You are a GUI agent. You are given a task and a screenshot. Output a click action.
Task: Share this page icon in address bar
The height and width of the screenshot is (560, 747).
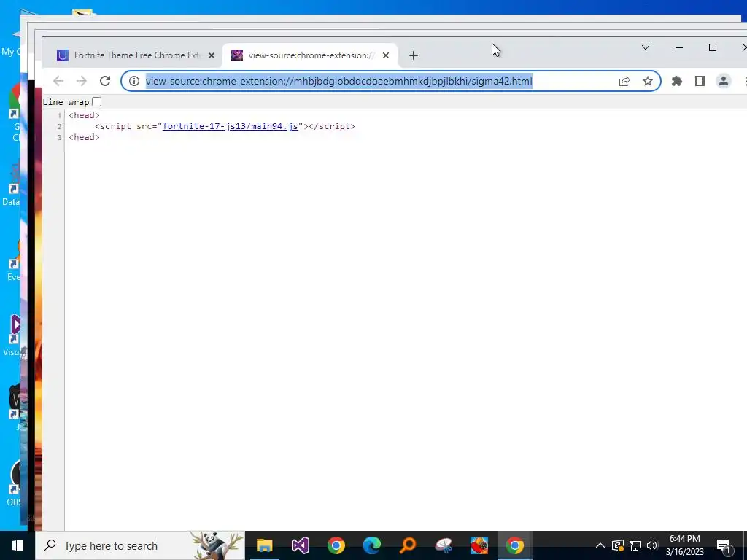[x=624, y=81]
